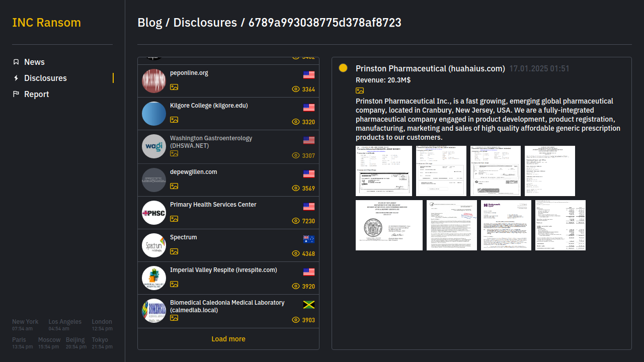Screen dimensions: 644x362
Task: Open Biomedical Caledonia Medical Laboratory entry
Action: click(x=227, y=306)
